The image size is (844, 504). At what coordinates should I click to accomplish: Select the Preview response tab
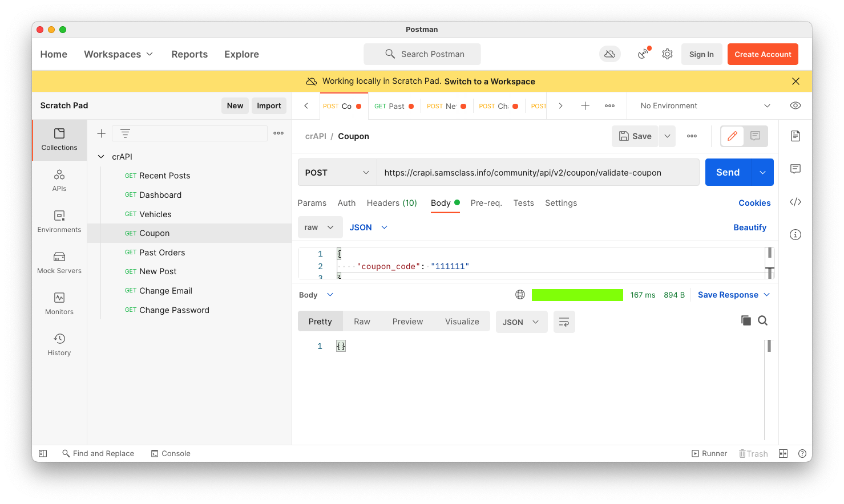point(407,322)
